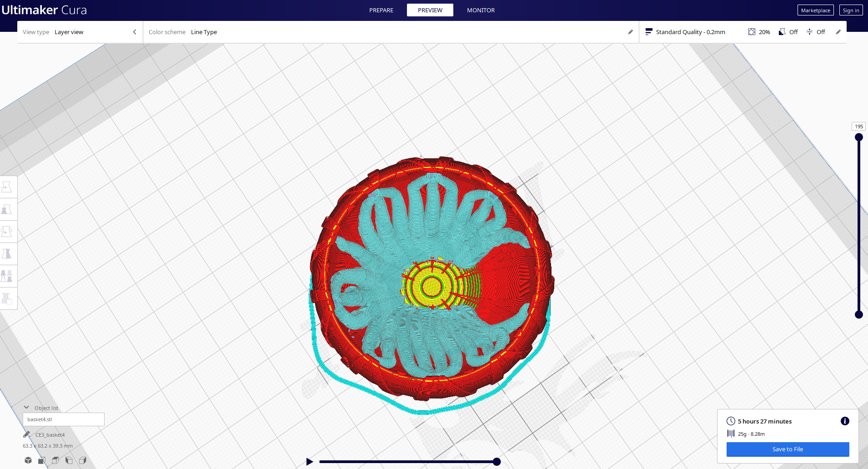Image resolution: width=868 pixels, height=469 pixels.
Task: Open the print info circle icon
Action: coord(845,421)
